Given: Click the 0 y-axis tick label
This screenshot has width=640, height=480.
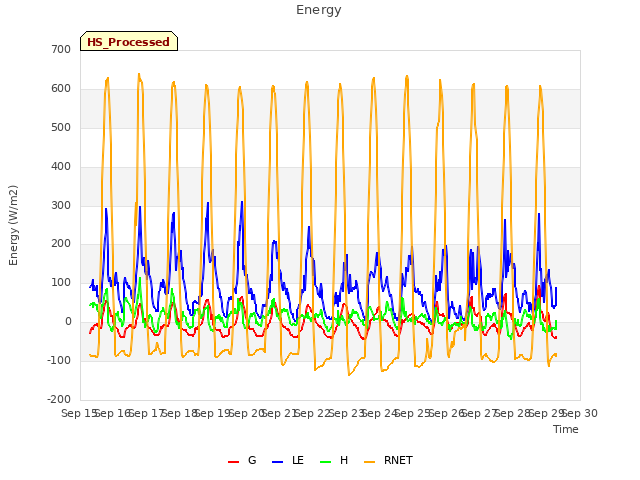Looking at the screenshot, I should [68, 322].
